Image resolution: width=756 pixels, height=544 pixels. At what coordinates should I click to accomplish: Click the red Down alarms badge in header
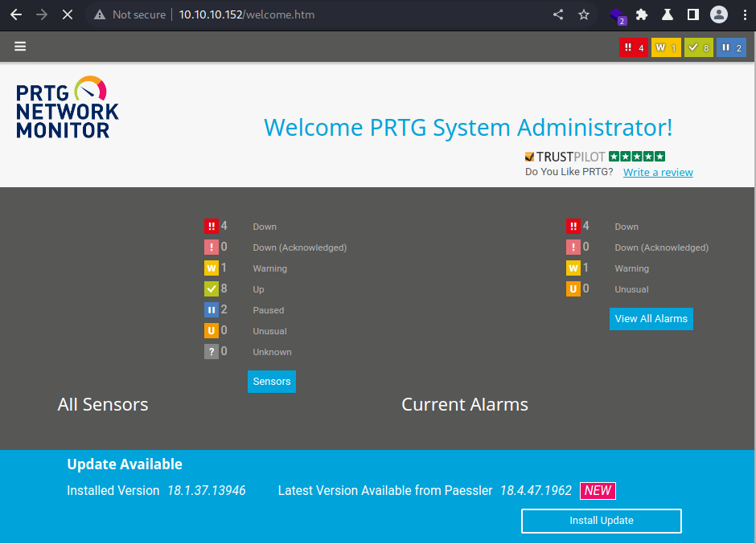pyautogui.click(x=634, y=47)
